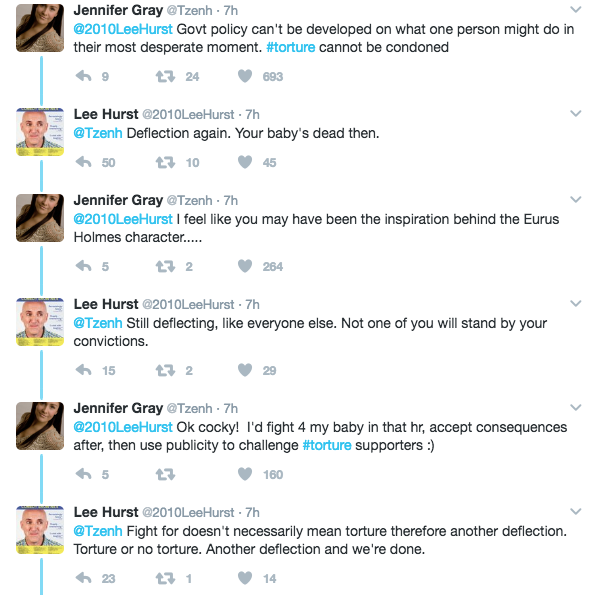
Task: Like Lee Hurst's last tweet with 14 likes
Action: (x=245, y=578)
